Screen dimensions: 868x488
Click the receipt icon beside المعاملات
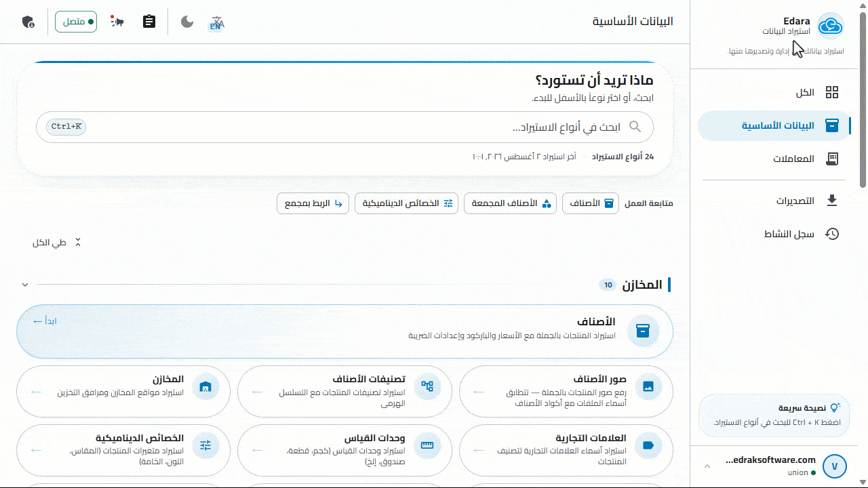832,159
